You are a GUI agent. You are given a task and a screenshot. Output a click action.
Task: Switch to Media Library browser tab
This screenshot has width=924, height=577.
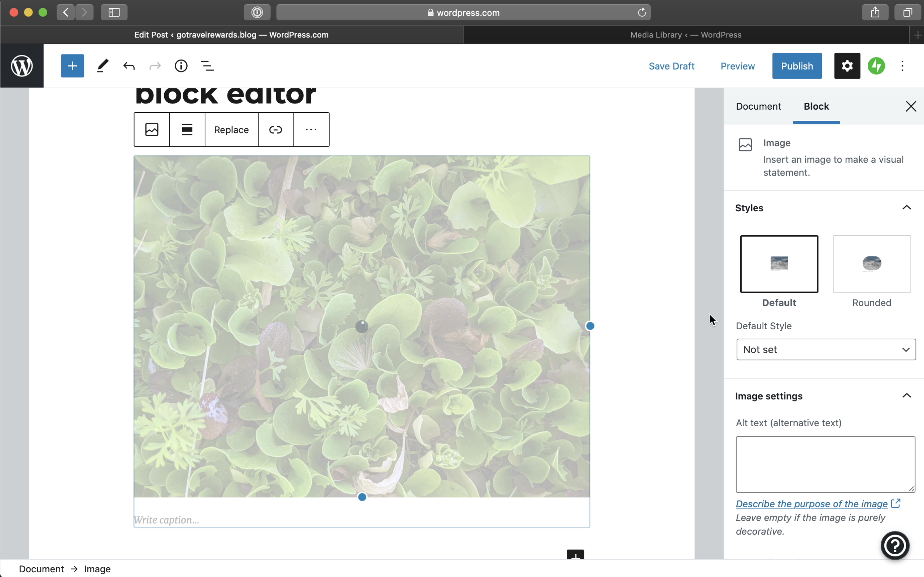click(x=686, y=35)
